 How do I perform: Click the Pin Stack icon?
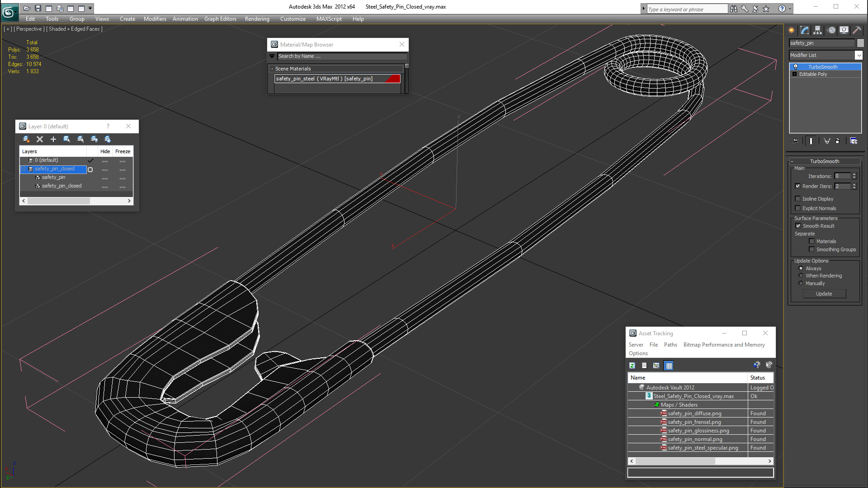pos(795,141)
